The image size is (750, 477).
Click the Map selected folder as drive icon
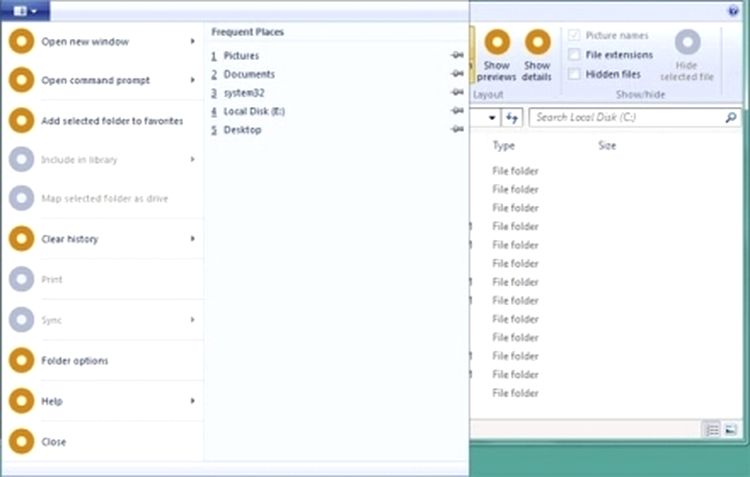tap(22, 198)
